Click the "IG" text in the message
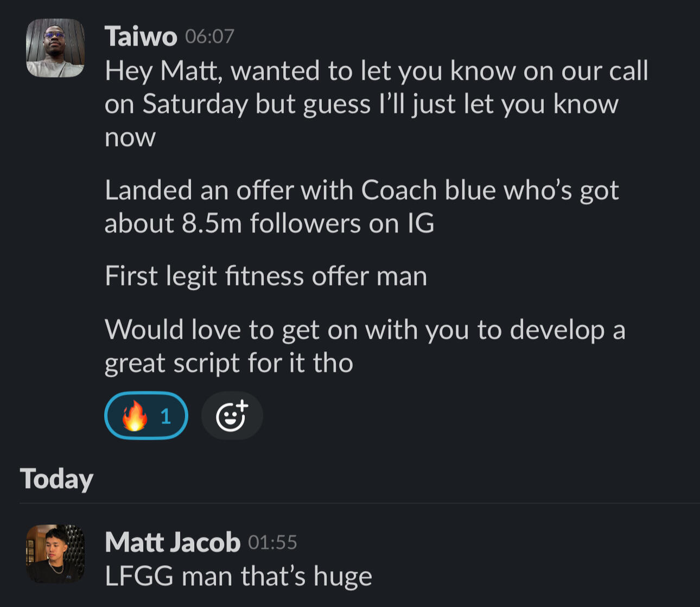The height and width of the screenshot is (607, 700). [x=421, y=224]
